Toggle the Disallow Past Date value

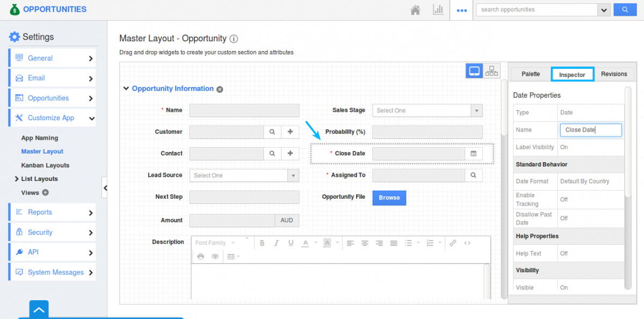(x=564, y=219)
